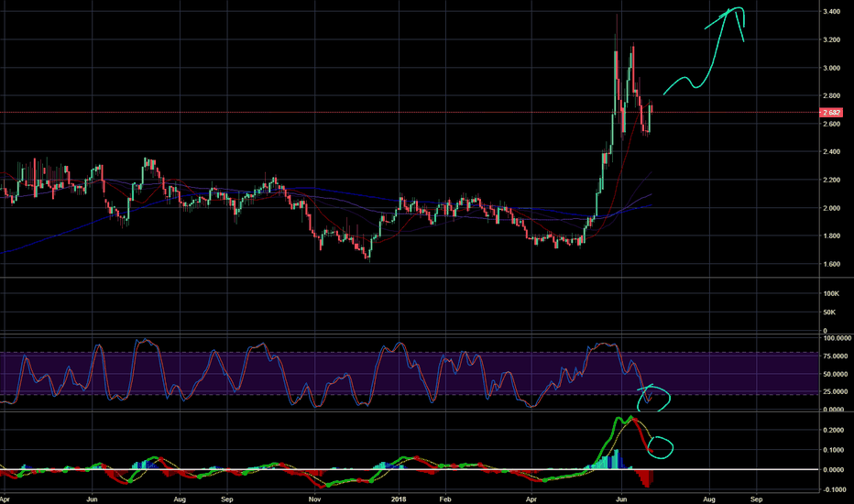Click the 3.400 price scale label
The image size is (854, 504).
831,11
